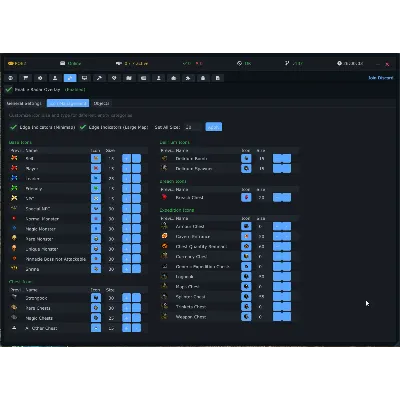This screenshot has width=400, height=400.
Task: Switch to the Icon Management tab
Action: [68, 103]
